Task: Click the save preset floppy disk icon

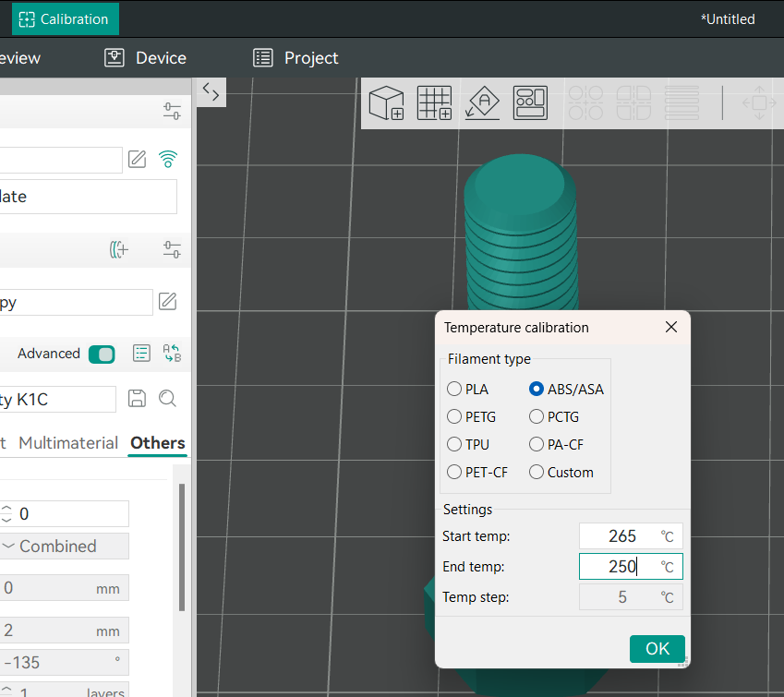Action: [x=137, y=399]
